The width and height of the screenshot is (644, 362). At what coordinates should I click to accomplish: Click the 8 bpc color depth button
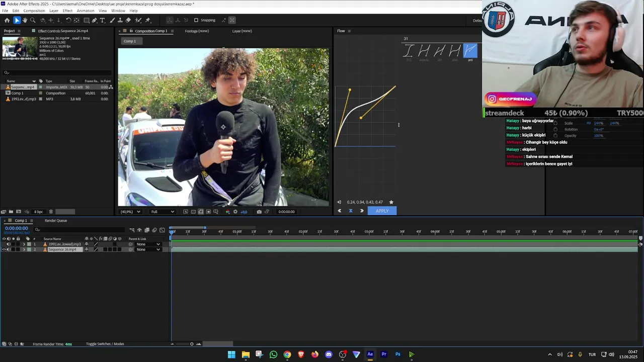click(38, 212)
